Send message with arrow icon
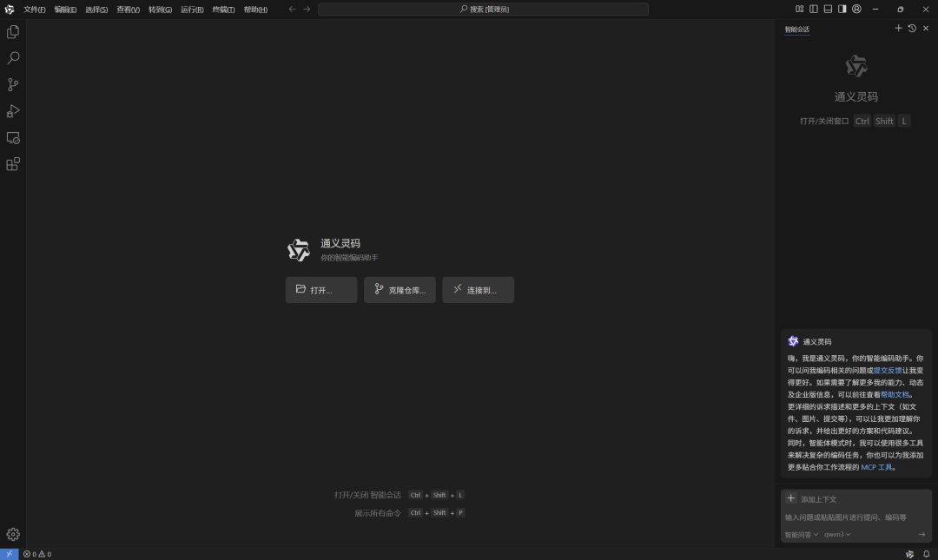938x560 pixels. point(921,534)
